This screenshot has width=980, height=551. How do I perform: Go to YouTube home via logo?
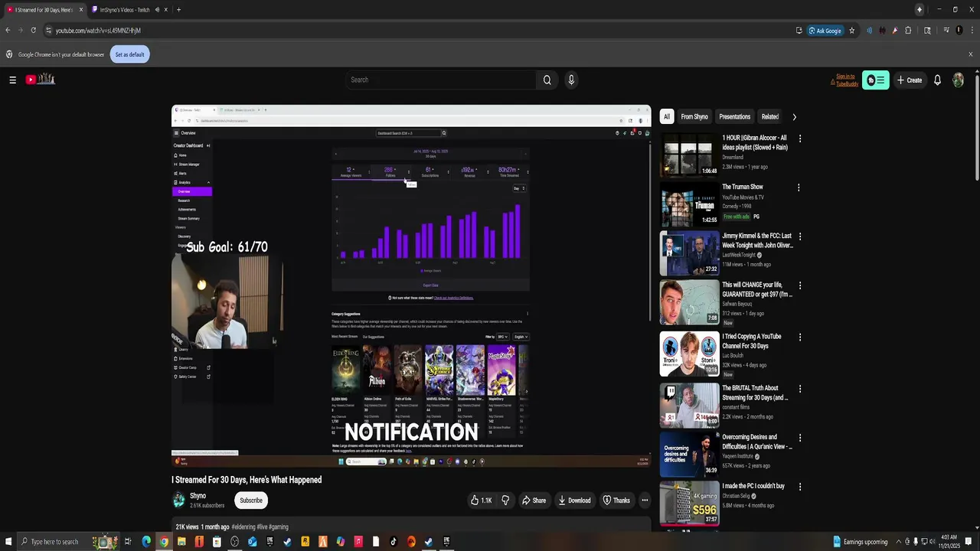(x=40, y=79)
